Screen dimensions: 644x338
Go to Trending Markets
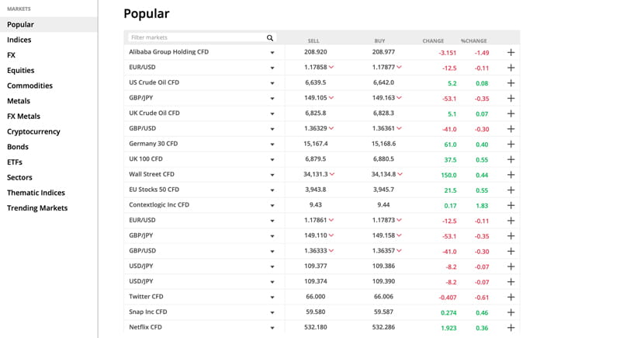click(37, 208)
